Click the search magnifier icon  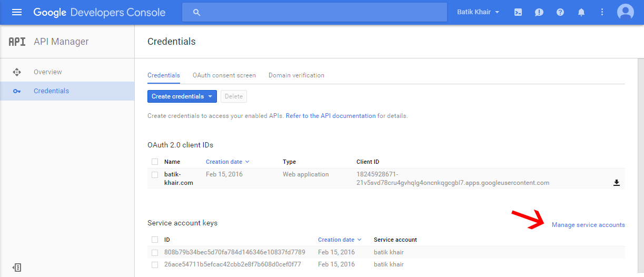tap(197, 12)
